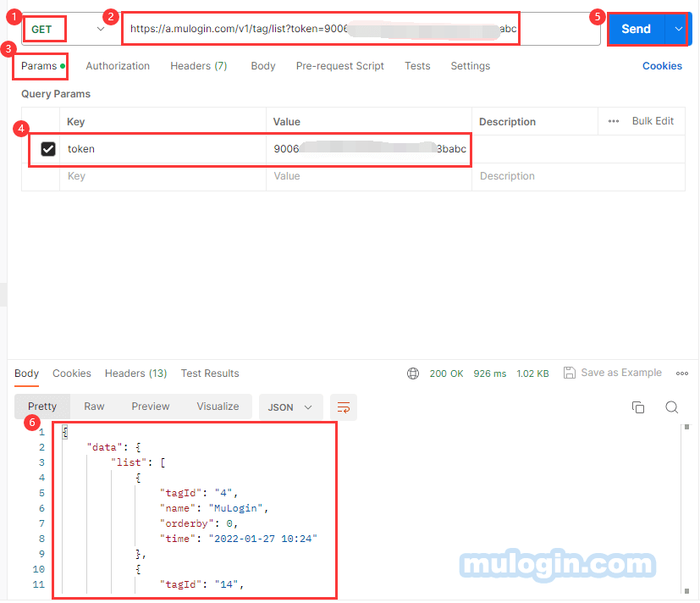Click the 1.02 KB response size
This screenshot has width=700, height=603.
(532, 373)
